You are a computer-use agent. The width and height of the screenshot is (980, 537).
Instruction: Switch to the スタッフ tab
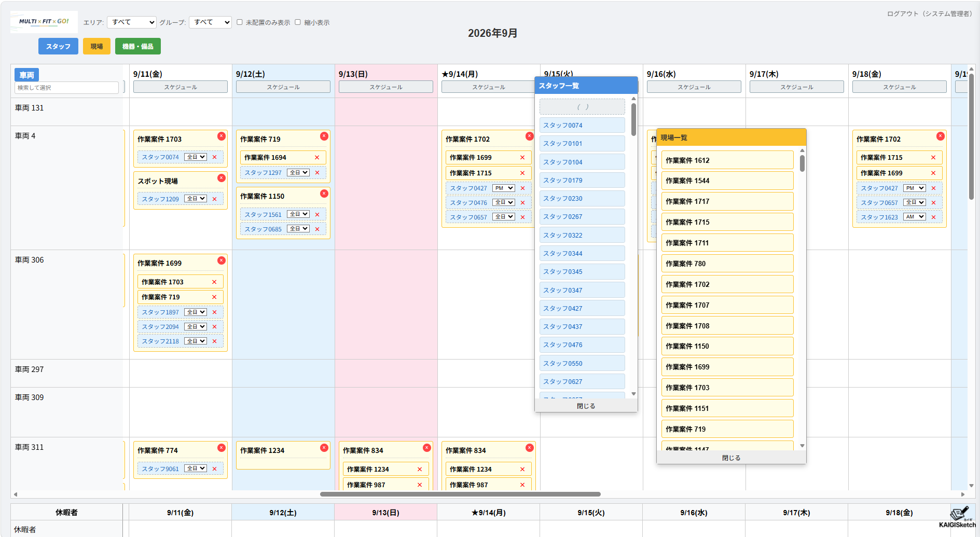point(58,46)
